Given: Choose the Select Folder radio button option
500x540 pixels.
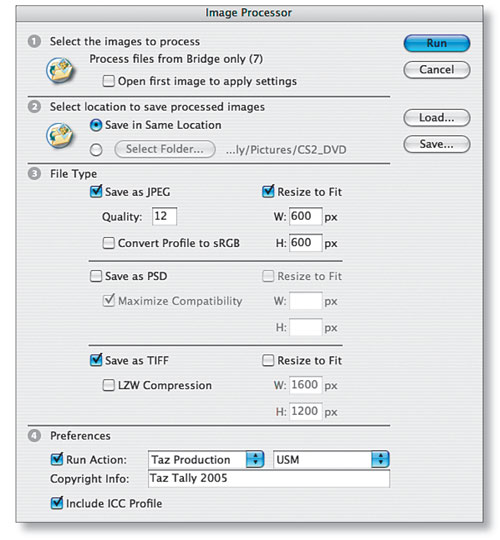Looking at the screenshot, I should coord(96,150).
